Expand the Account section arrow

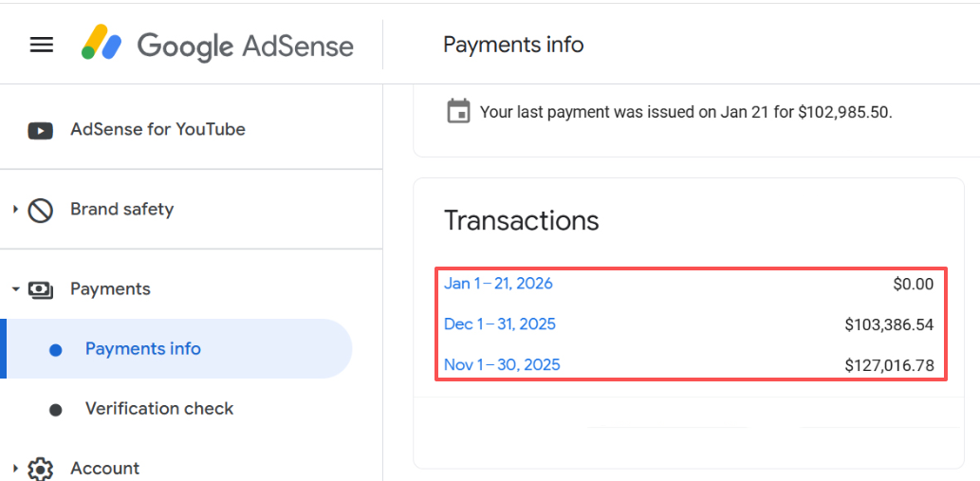coord(15,468)
